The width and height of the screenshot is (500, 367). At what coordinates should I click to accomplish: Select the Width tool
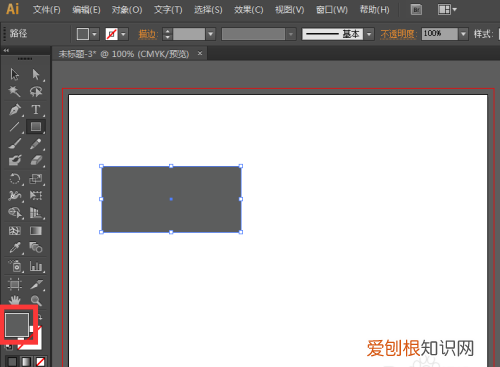point(15,195)
